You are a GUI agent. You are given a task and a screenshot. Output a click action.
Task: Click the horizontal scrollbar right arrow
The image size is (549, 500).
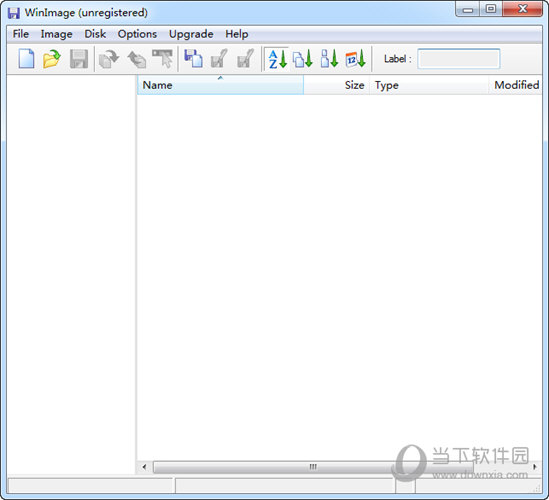click(x=534, y=467)
